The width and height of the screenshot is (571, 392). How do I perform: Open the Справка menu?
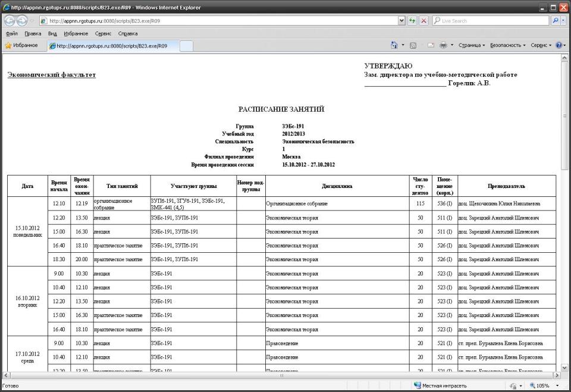pos(128,34)
